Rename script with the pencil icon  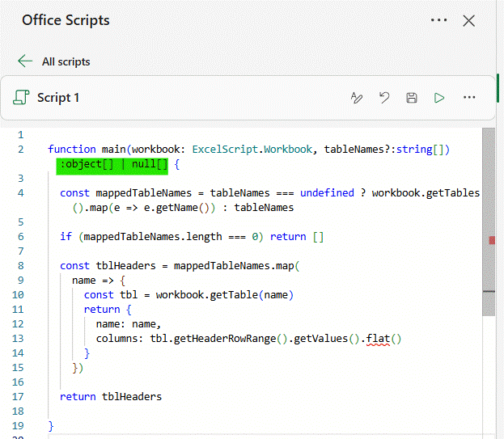(x=357, y=98)
